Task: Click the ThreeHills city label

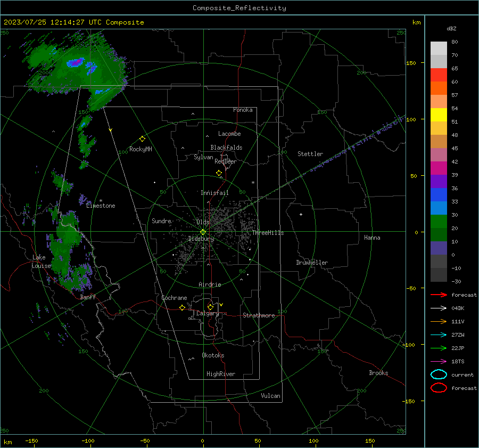Action: [x=268, y=233]
